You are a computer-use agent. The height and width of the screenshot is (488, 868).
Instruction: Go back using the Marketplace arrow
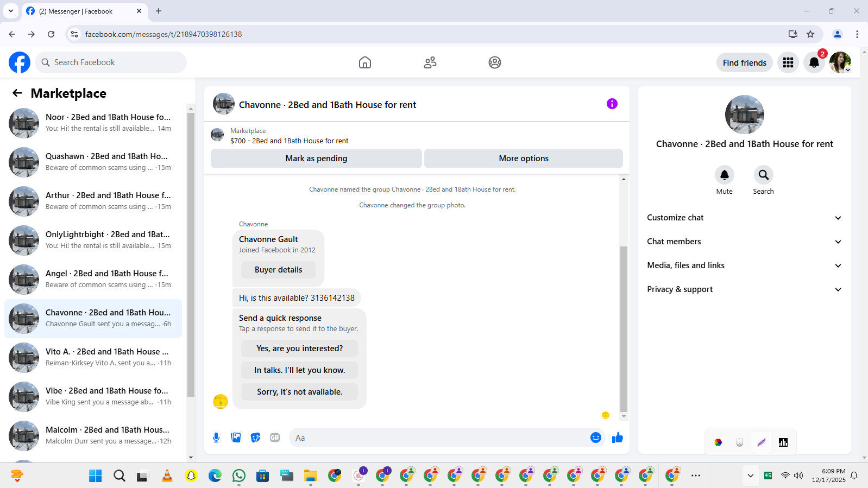coord(17,93)
